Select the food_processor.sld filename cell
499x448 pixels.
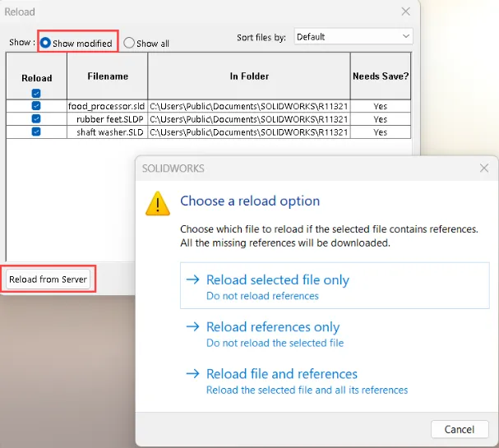pyautogui.click(x=107, y=106)
